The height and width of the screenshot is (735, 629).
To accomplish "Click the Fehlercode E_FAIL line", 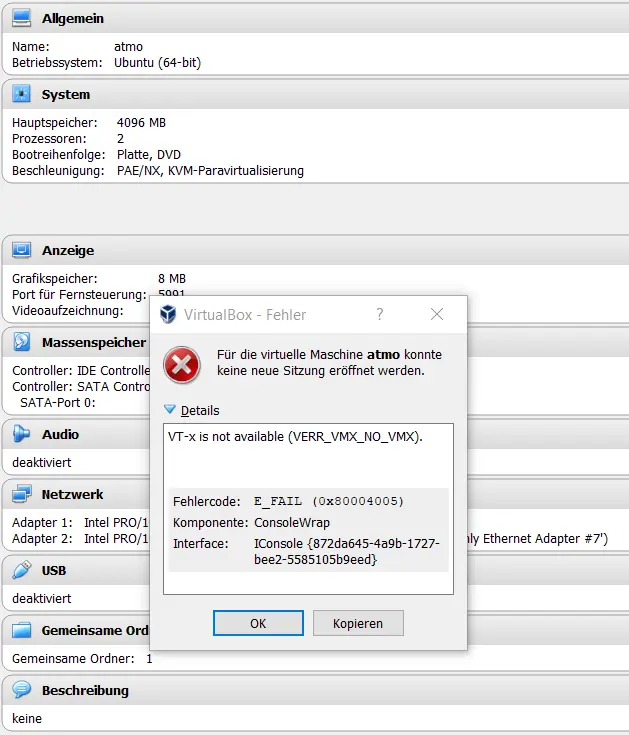I will tap(288, 502).
